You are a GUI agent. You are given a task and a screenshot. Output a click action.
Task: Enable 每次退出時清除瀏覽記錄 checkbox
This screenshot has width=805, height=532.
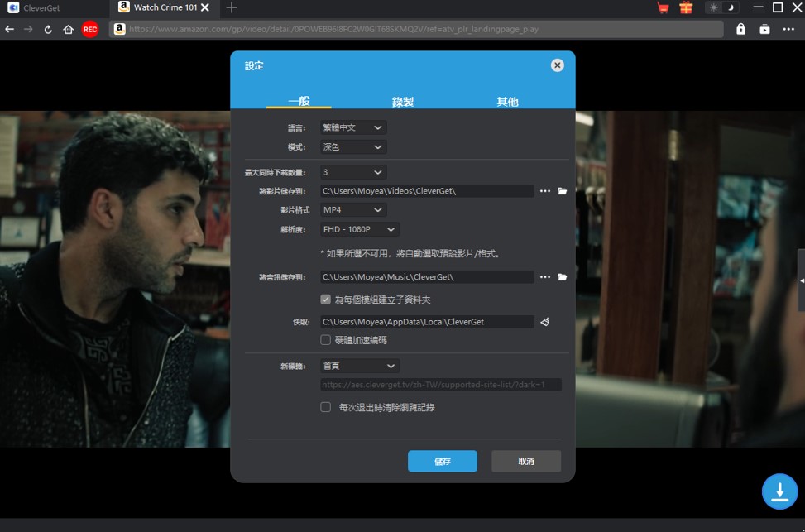tap(326, 407)
